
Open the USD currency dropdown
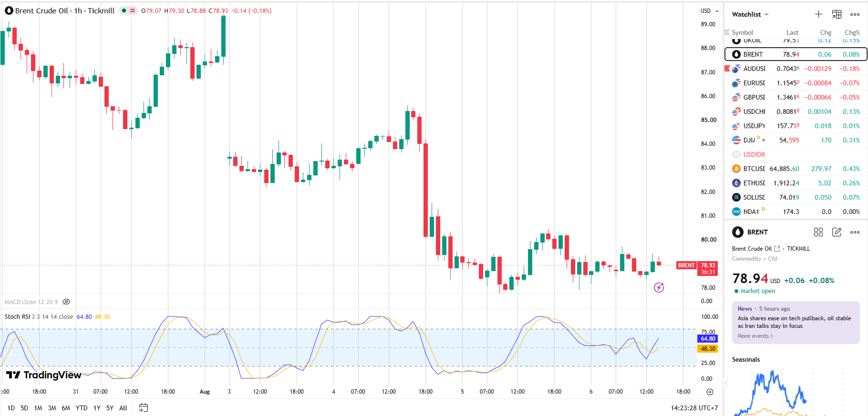coord(709,11)
